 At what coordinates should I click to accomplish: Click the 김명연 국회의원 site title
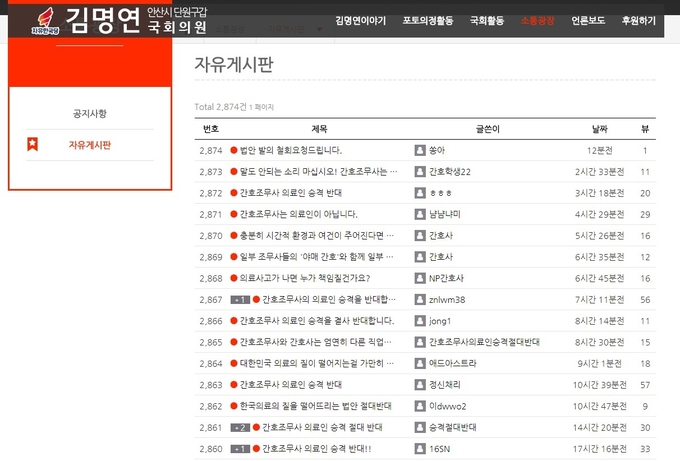pos(136,20)
